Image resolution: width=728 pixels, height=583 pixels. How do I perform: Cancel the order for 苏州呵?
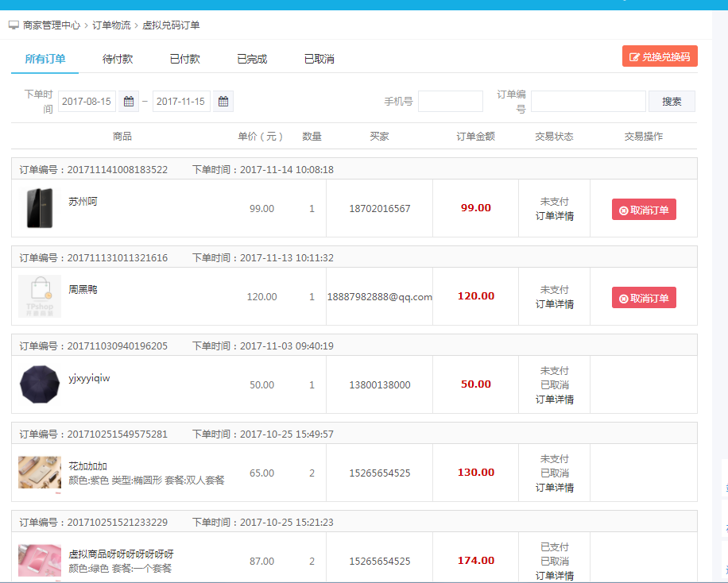(644, 210)
